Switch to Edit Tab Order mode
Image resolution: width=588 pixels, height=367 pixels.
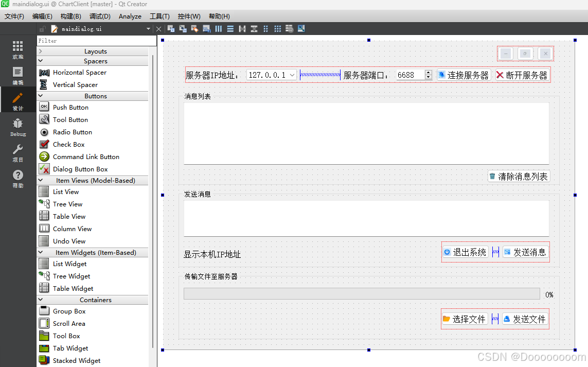point(206,29)
